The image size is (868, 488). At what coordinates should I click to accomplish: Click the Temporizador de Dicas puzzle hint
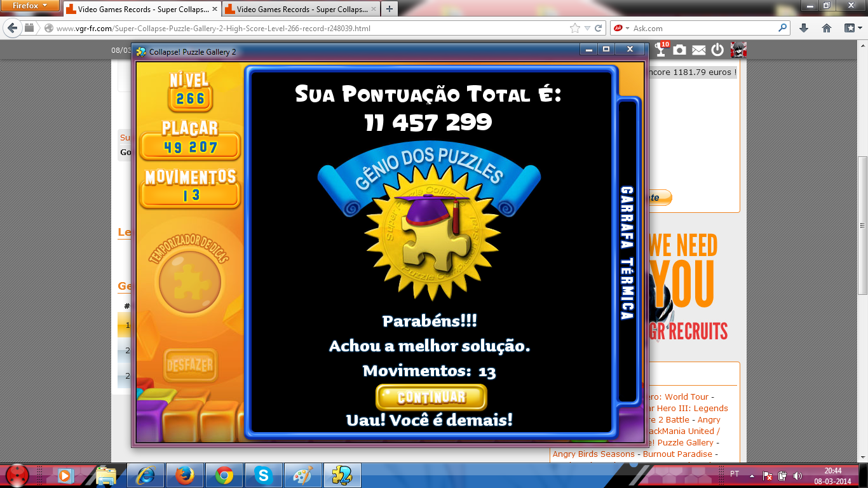pos(189,281)
